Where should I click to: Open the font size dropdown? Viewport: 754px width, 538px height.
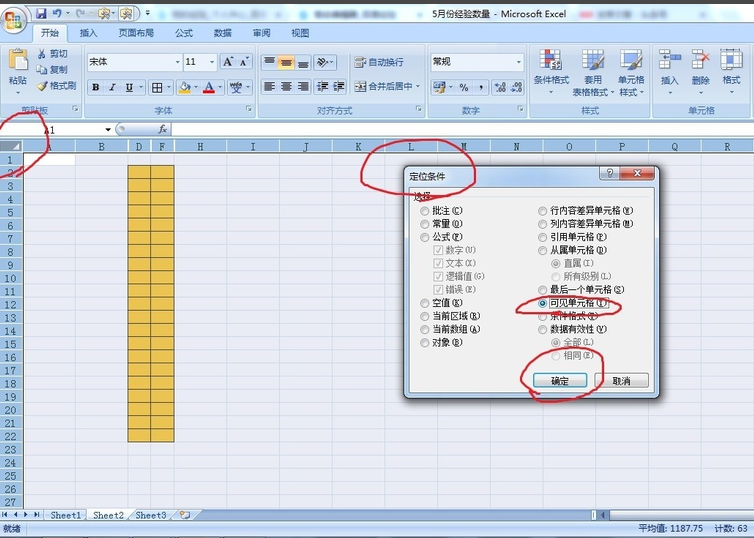(x=212, y=62)
